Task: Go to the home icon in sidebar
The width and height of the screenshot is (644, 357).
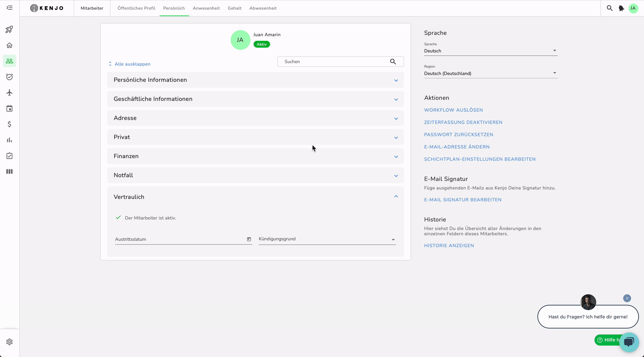Action: [9, 45]
